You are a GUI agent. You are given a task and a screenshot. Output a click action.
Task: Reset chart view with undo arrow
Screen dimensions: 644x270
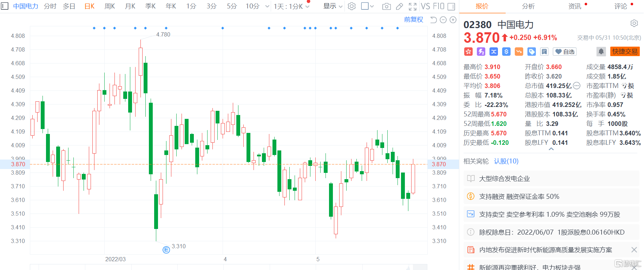[x=433, y=20]
